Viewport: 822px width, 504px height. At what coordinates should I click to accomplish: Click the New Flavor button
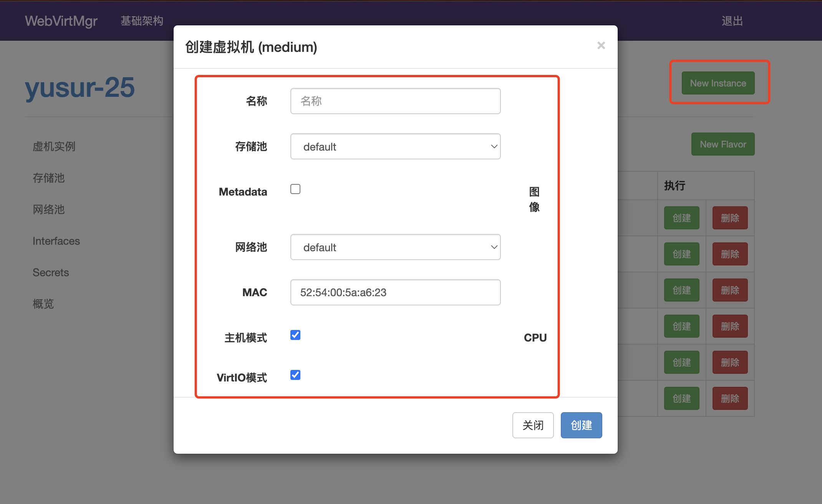coord(723,144)
